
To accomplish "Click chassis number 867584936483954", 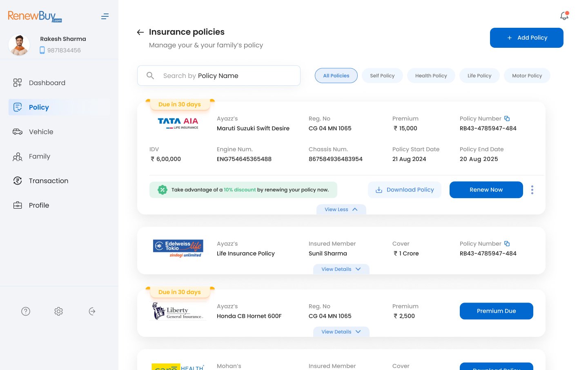I will 336,159.
